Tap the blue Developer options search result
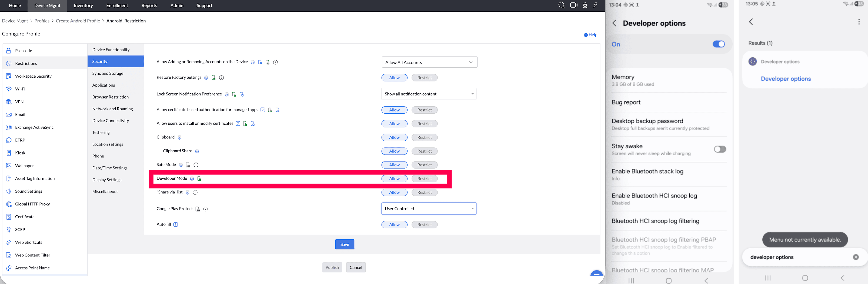 click(x=786, y=79)
